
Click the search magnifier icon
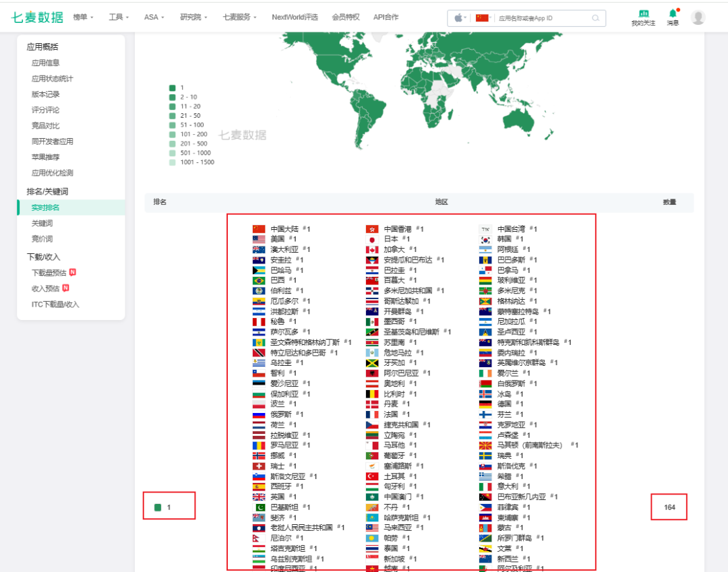[x=595, y=18]
